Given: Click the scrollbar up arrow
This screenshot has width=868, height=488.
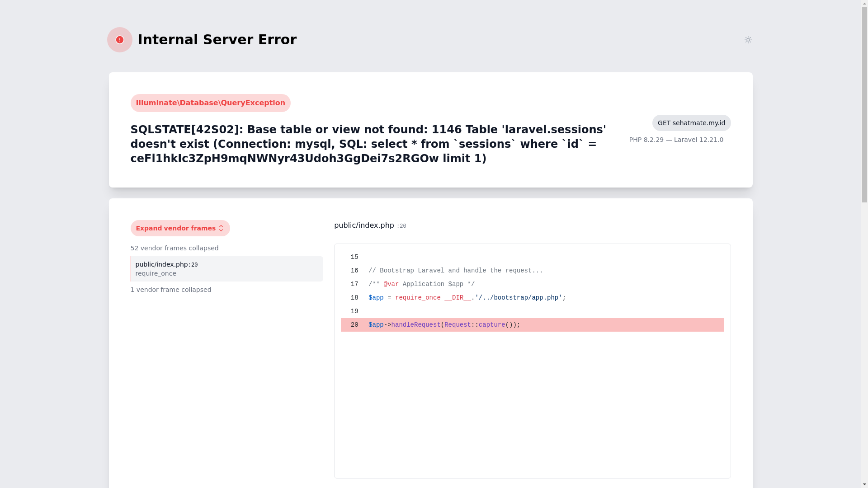Looking at the screenshot, I should 864,4.
